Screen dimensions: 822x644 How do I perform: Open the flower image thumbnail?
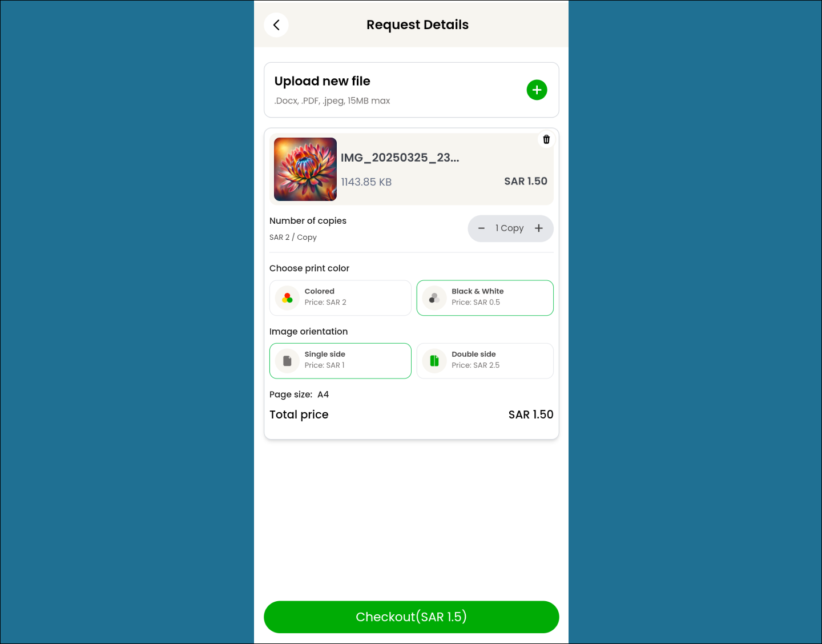pyautogui.click(x=305, y=169)
